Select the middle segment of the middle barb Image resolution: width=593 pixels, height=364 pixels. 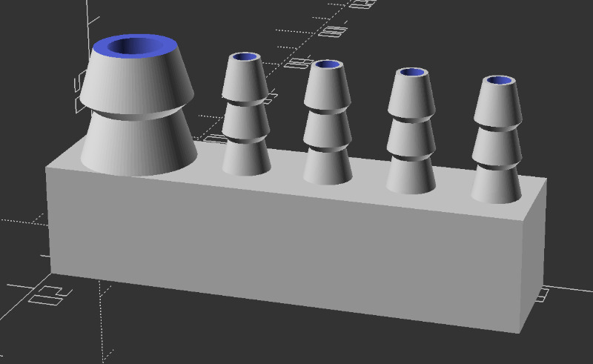pyautogui.click(x=326, y=130)
